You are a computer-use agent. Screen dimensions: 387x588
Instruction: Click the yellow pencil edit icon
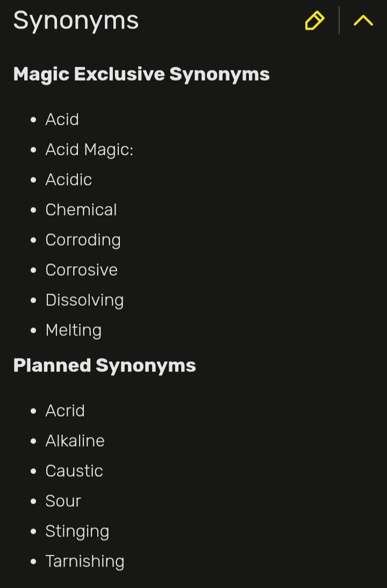pyautogui.click(x=314, y=20)
